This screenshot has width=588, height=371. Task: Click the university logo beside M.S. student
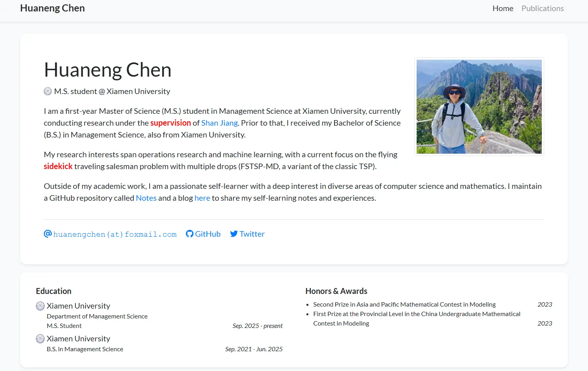(x=48, y=91)
